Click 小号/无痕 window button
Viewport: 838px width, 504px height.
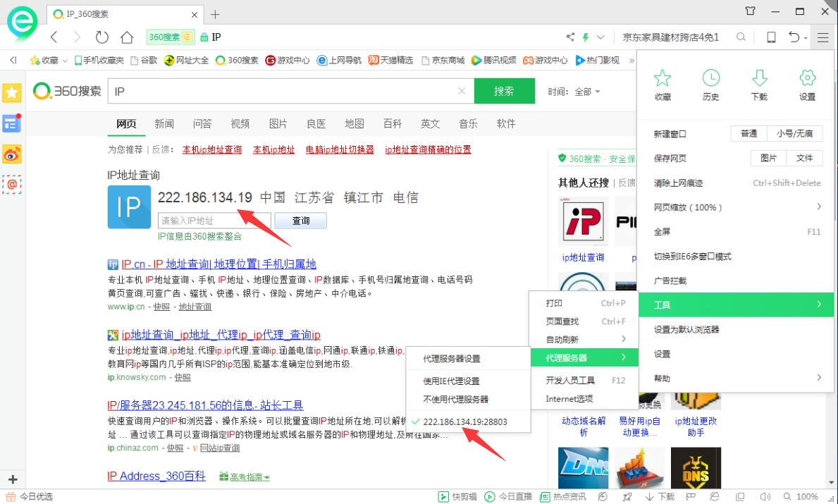click(795, 134)
